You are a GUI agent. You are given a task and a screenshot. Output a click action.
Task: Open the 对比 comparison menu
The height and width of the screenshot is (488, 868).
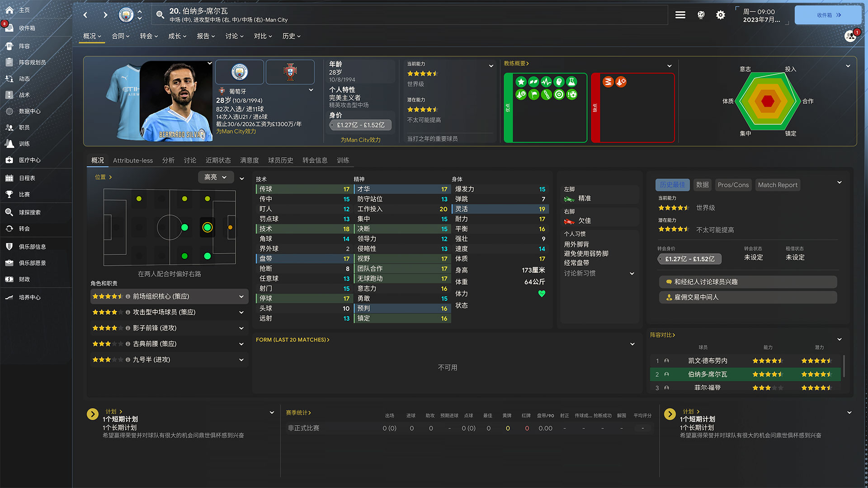[263, 36]
